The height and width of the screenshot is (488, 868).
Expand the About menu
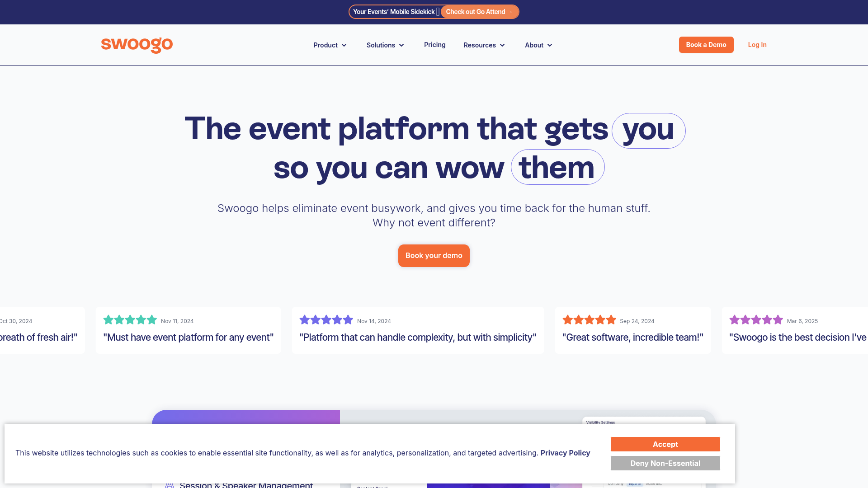(x=538, y=45)
